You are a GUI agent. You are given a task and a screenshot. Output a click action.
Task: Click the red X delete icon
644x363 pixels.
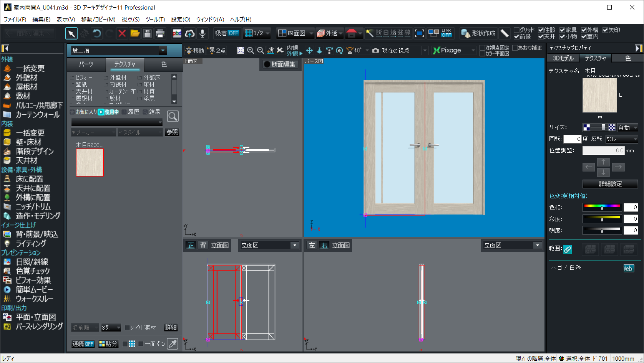tap(122, 34)
